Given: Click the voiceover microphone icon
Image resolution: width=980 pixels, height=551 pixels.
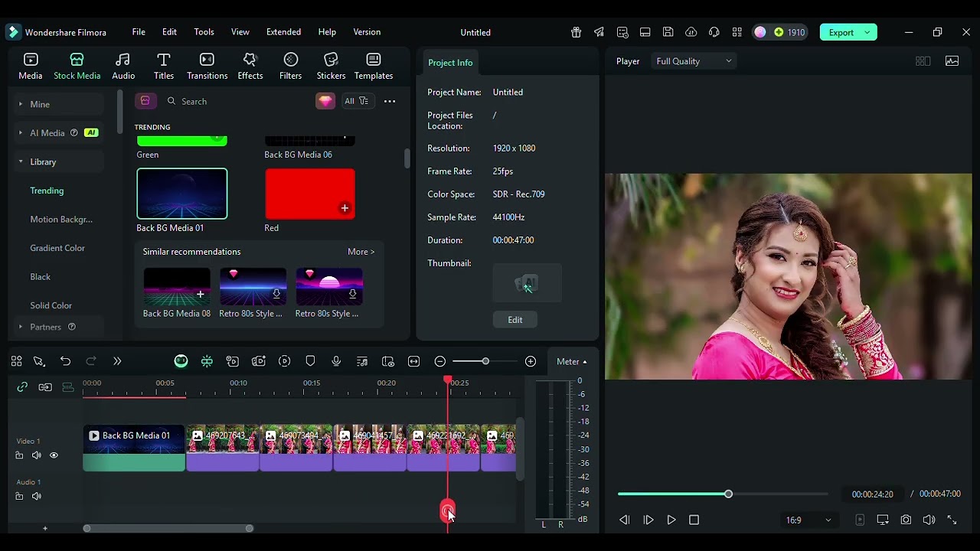Looking at the screenshot, I should coord(336,361).
